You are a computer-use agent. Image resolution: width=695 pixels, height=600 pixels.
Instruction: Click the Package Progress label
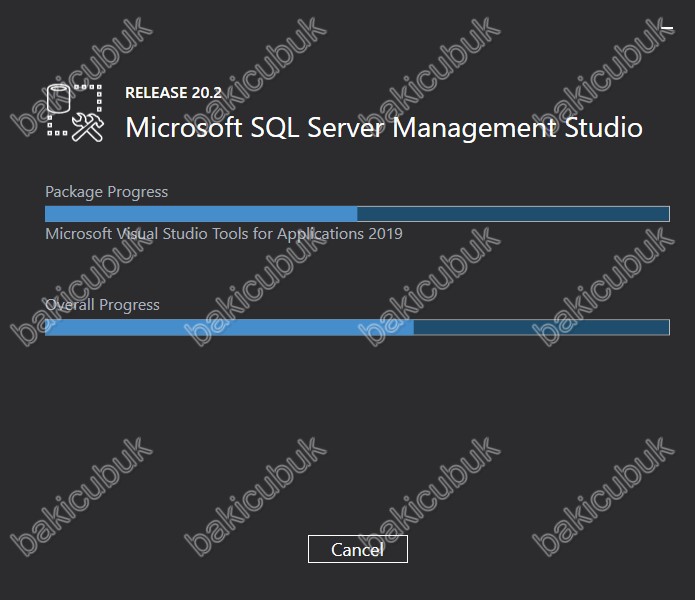point(107,192)
